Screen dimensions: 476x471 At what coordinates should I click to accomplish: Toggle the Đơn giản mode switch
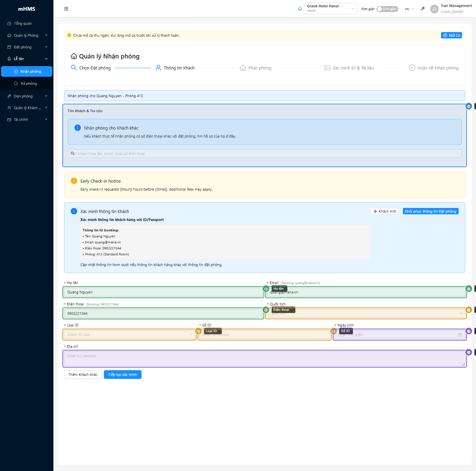click(387, 9)
